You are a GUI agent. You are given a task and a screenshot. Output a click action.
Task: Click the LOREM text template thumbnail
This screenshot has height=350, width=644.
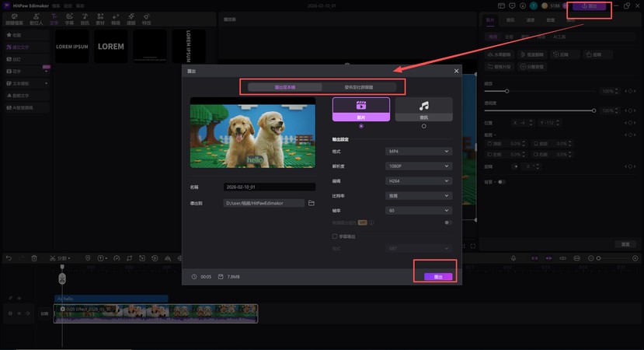click(110, 47)
